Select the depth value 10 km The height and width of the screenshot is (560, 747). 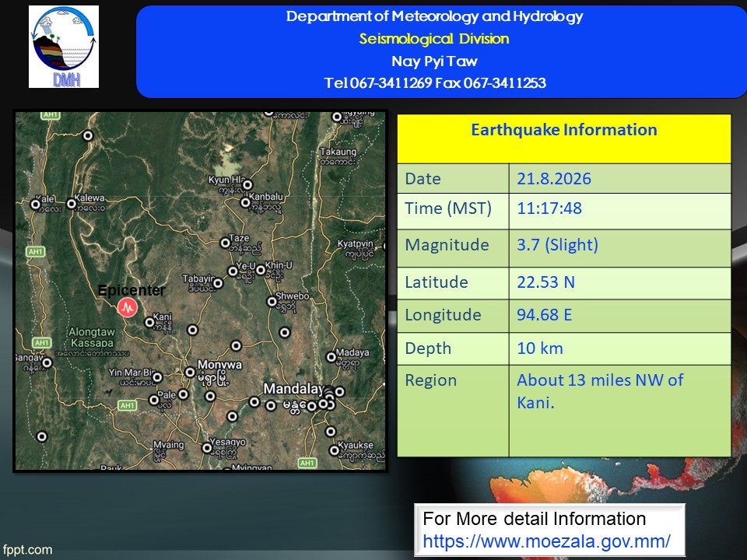tap(540, 348)
